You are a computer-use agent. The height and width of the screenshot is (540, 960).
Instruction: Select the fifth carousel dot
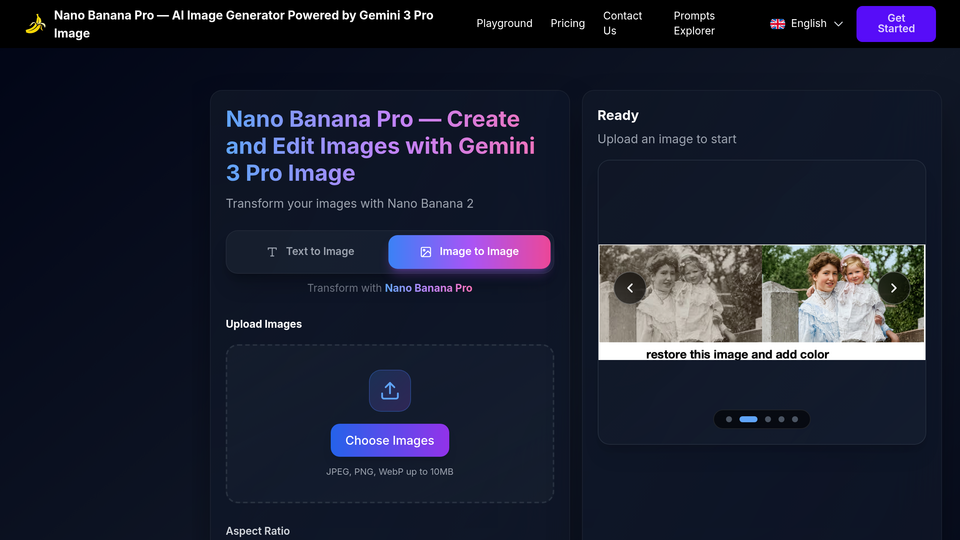pyautogui.click(x=795, y=419)
